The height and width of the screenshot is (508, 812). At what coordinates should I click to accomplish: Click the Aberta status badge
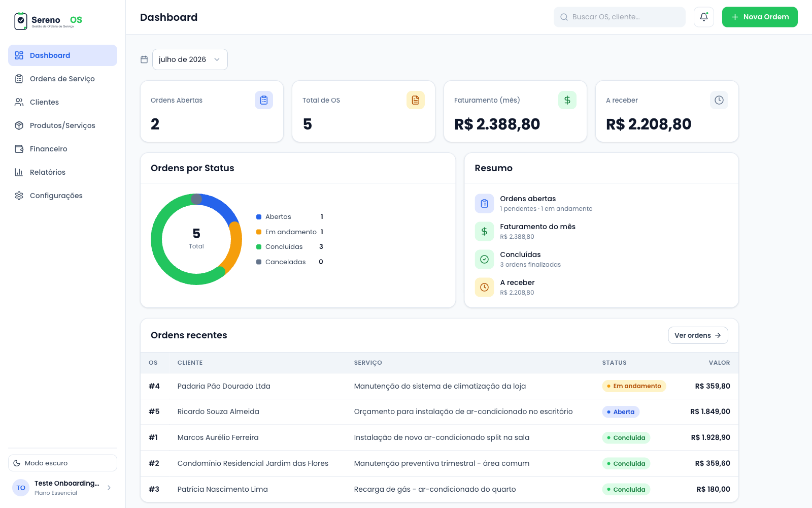point(621,412)
